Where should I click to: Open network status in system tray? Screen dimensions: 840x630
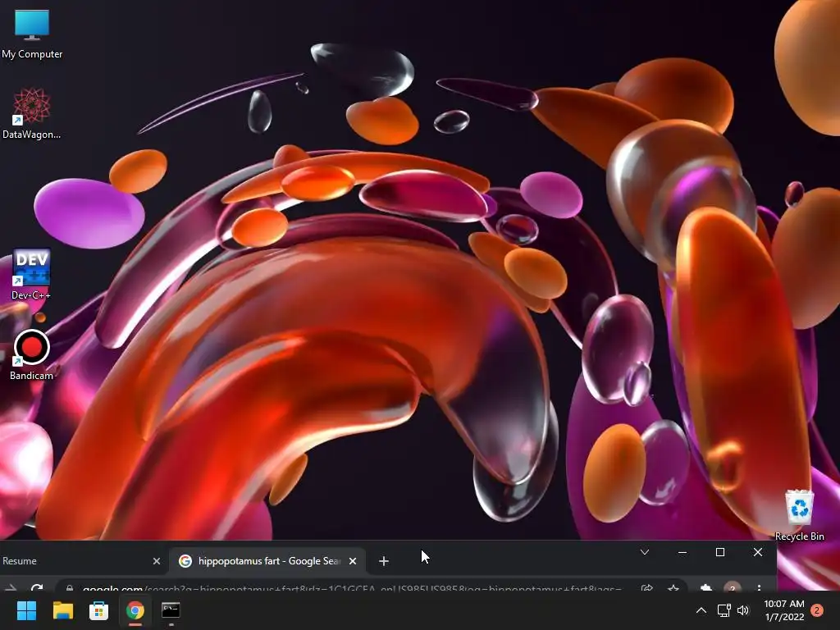(724, 610)
